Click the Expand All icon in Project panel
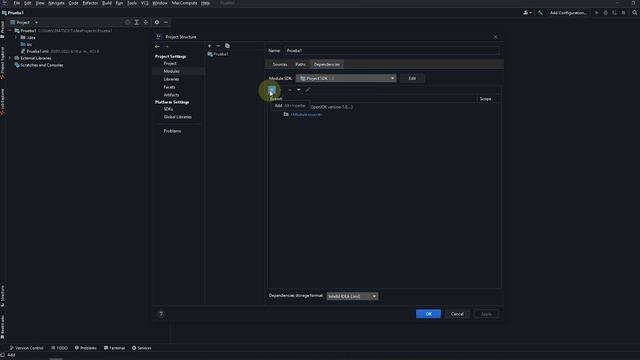Screen dimensions: 640x360 tap(137, 22)
